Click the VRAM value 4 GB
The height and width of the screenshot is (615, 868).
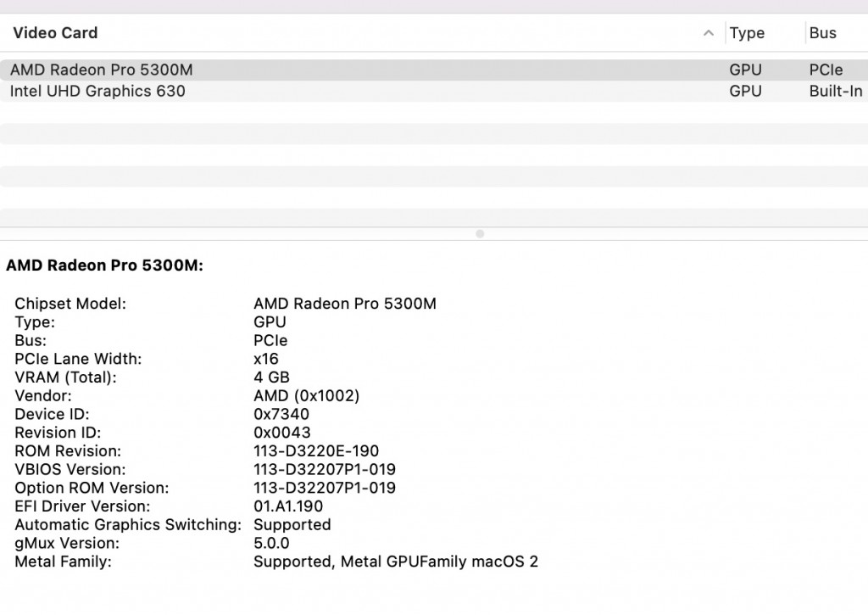pyautogui.click(x=271, y=377)
